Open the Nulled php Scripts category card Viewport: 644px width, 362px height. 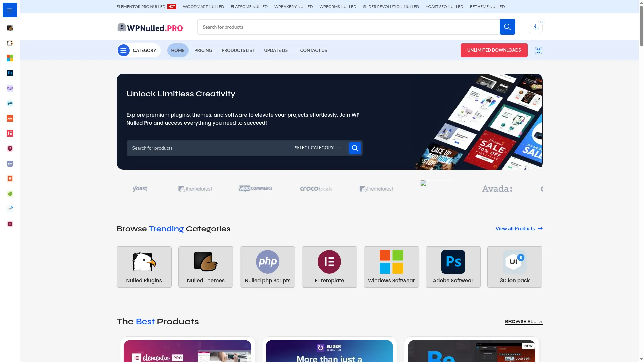click(268, 267)
